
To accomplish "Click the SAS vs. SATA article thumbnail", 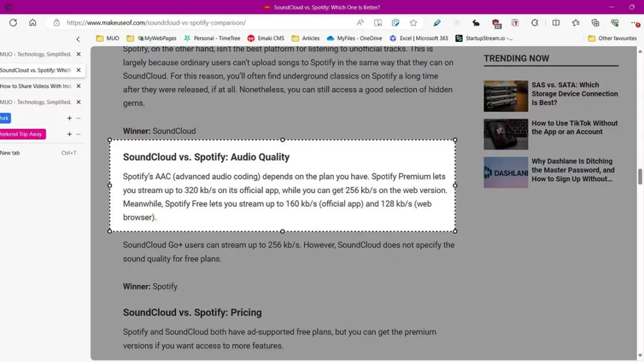I will 506,96.
